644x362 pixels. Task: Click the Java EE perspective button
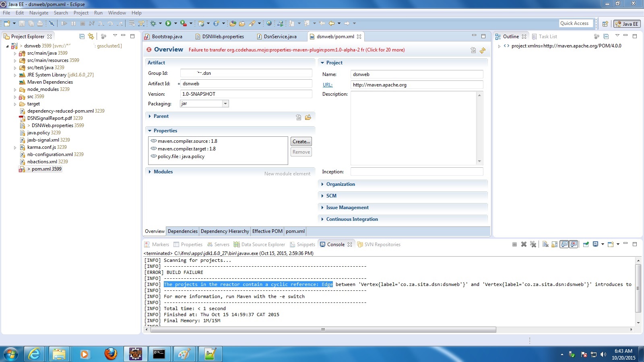tap(627, 24)
